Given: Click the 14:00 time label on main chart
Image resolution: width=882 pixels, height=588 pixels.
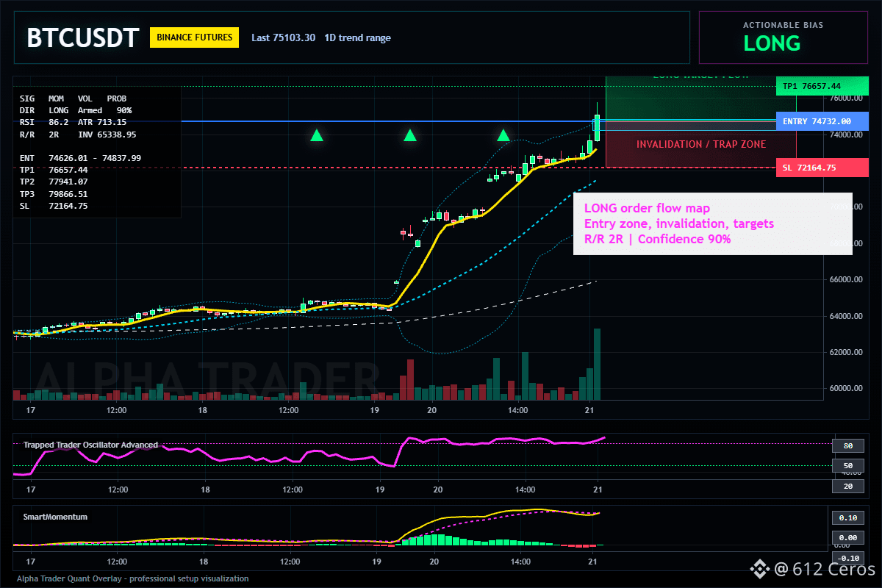Looking at the screenshot, I should [519, 410].
